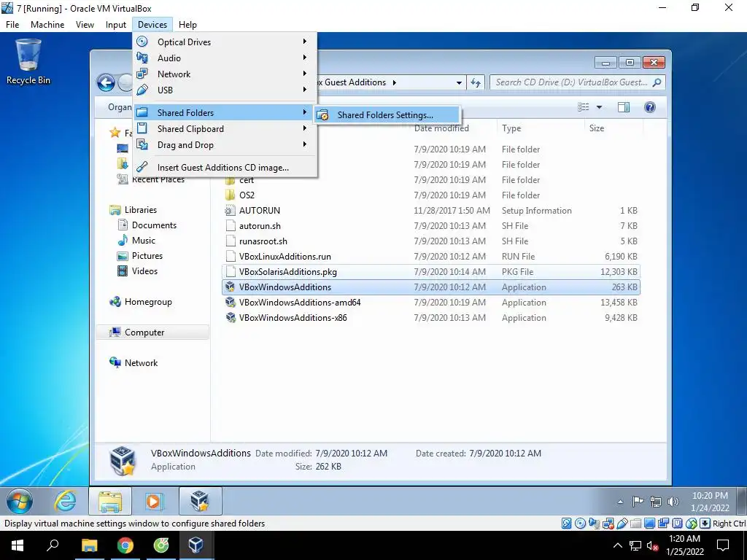Image resolution: width=747 pixels, height=560 pixels.
Task: Open Shared Folders Settings submenu entry
Action: pos(386,114)
